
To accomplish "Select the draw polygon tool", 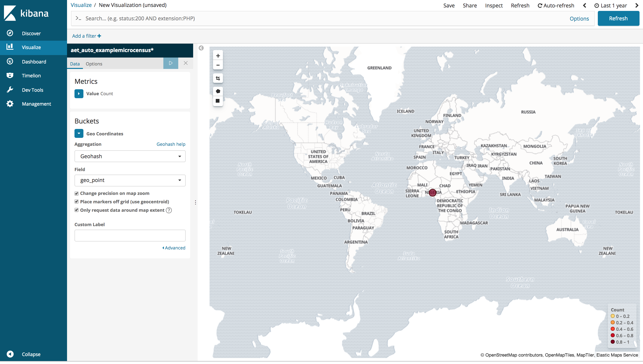I will pyautogui.click(x=218, y=91).
